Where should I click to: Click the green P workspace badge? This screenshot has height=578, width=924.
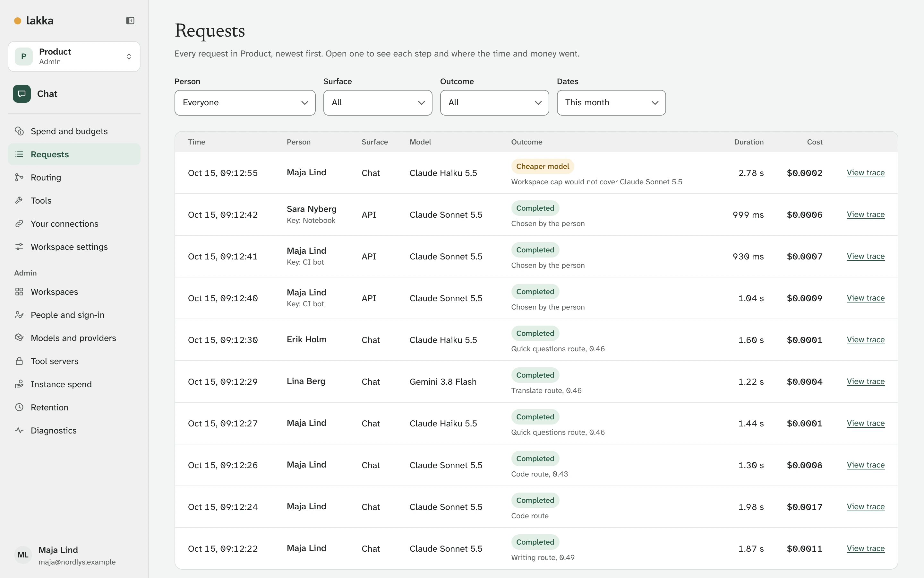pos(24,57)
